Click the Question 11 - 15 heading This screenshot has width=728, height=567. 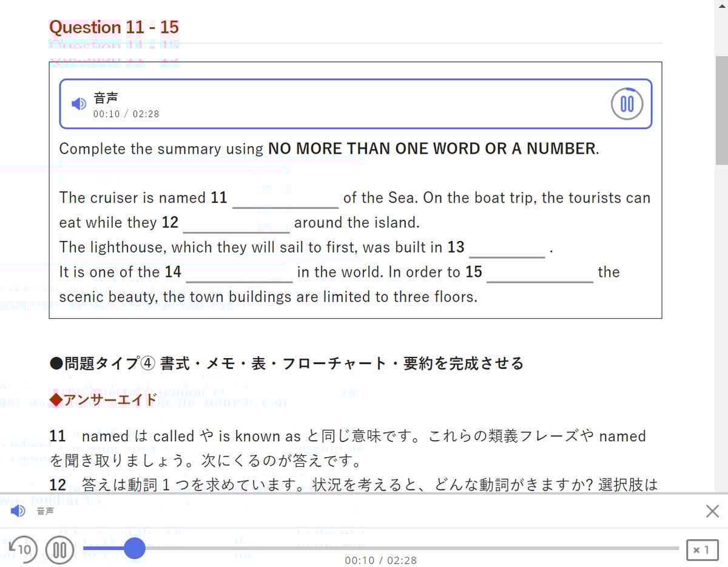point(114,27)
